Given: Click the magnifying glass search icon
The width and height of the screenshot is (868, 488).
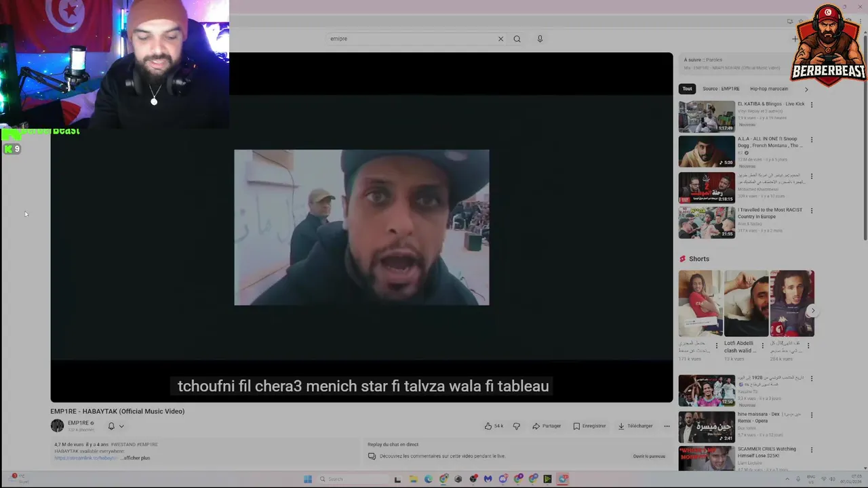Looking at the screenshot, I should click(x=517, y=39).
